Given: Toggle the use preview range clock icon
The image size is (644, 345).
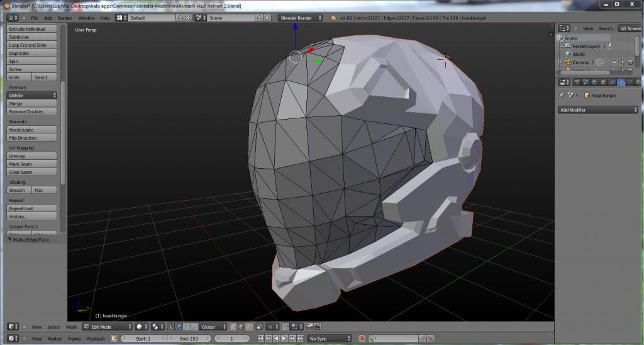Looking at the screenshot, I should point(114,339).
